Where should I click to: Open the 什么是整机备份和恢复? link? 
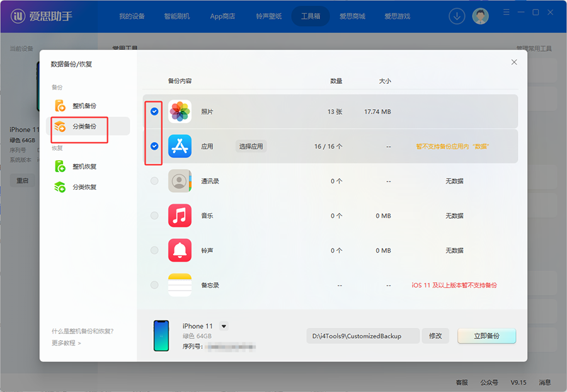point(83,331)
